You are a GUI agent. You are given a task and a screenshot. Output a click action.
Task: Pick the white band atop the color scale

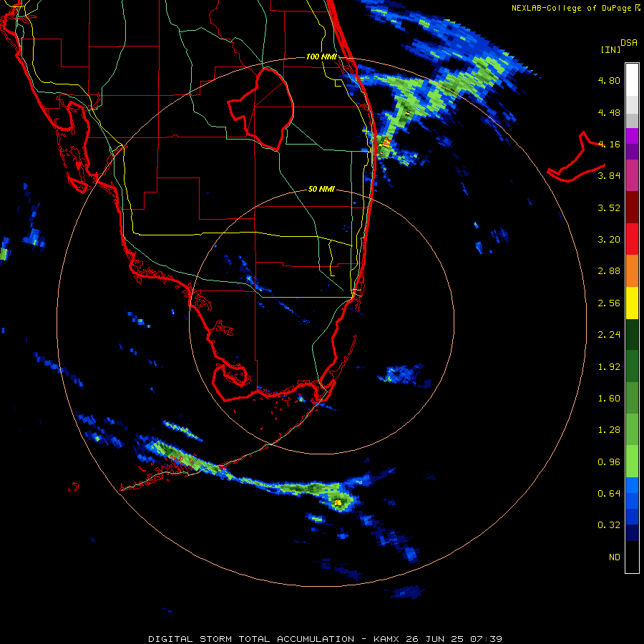click(632, 79)
